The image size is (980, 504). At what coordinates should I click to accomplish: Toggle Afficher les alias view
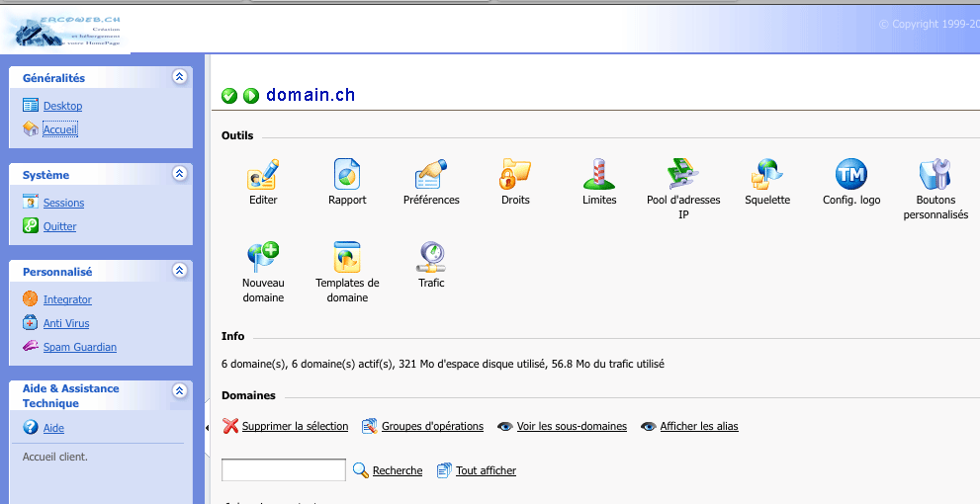pos(698,427)
